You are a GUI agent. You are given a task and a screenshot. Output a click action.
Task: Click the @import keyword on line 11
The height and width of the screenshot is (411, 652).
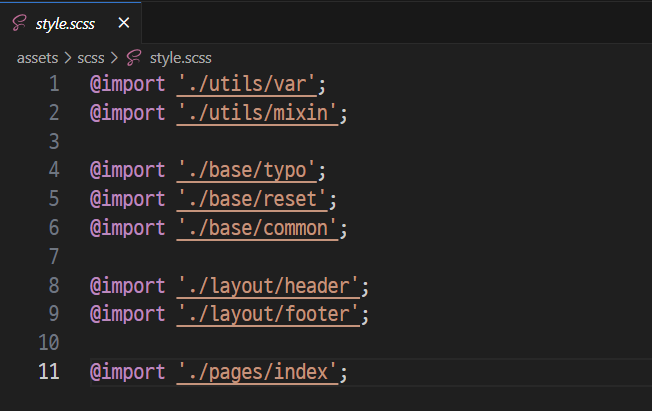tap(128, 372)
